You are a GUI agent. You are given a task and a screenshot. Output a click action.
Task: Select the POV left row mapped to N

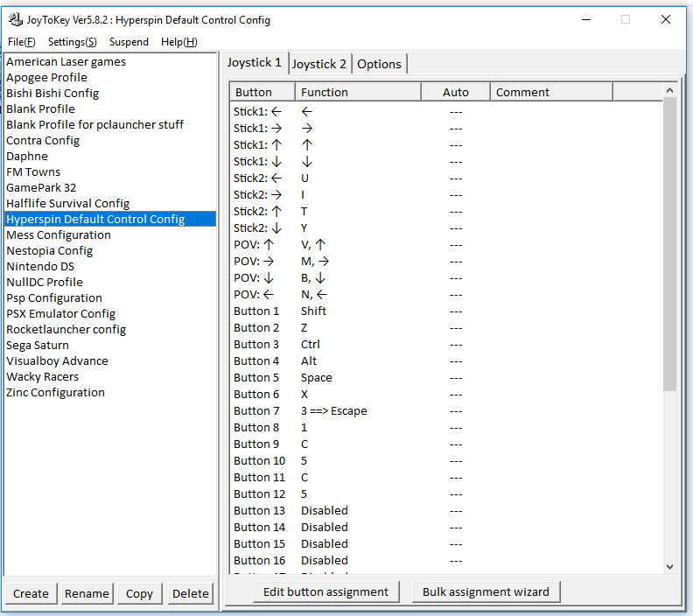click(x=446, y=295)
